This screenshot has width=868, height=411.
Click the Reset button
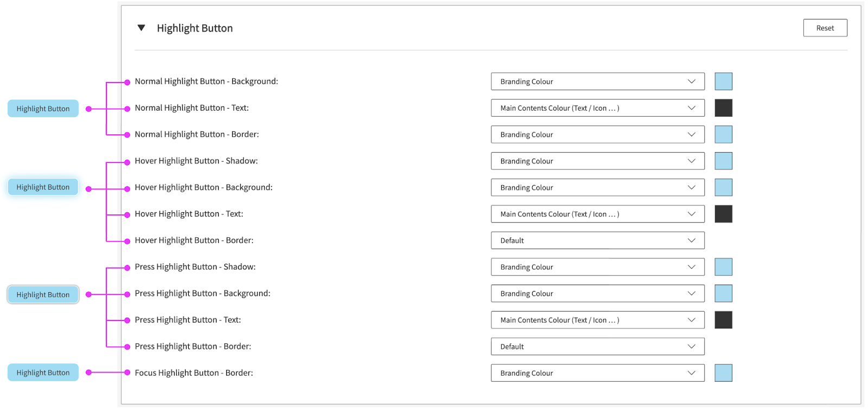click(x=825, y=28)
